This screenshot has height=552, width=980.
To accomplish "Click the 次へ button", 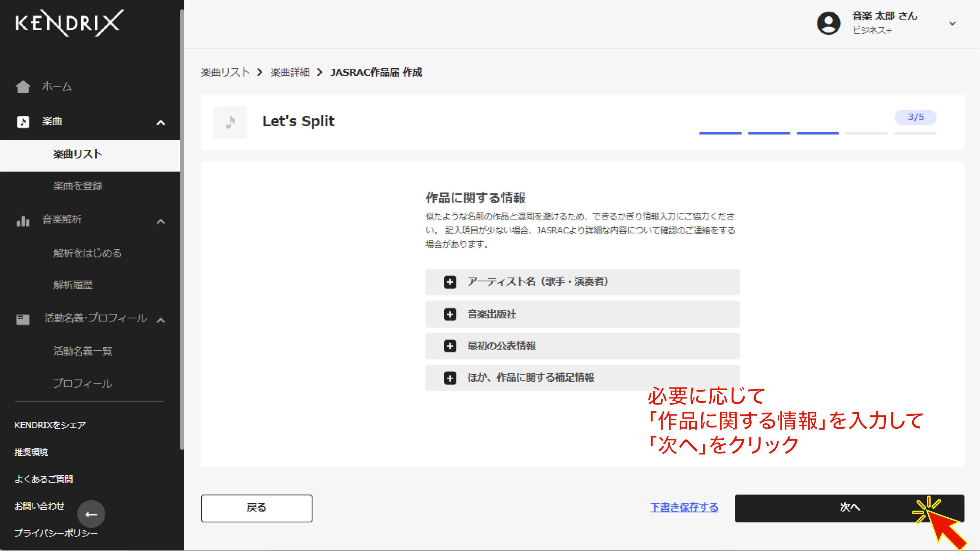I will pos(849,509).
